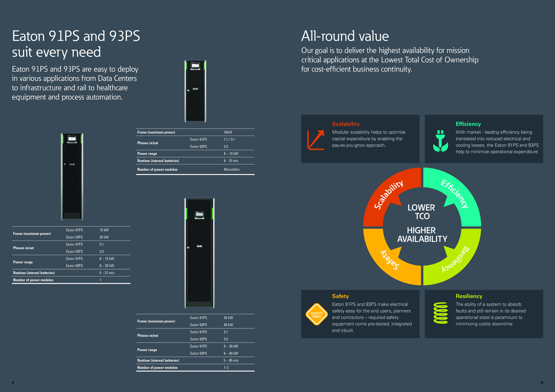Click the Efficiency card title
Screen dimensions: 555x392
pos(468,124)
